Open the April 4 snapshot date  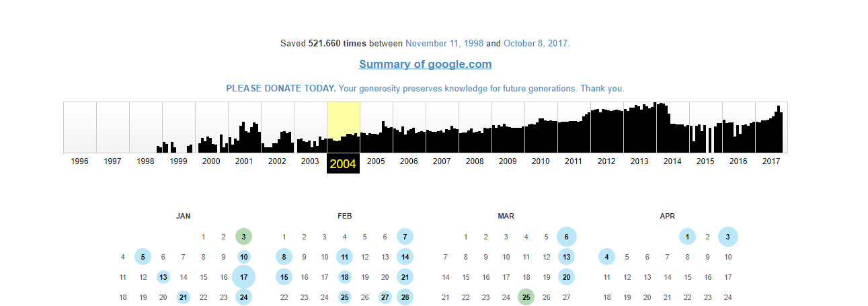pos(606,257)
